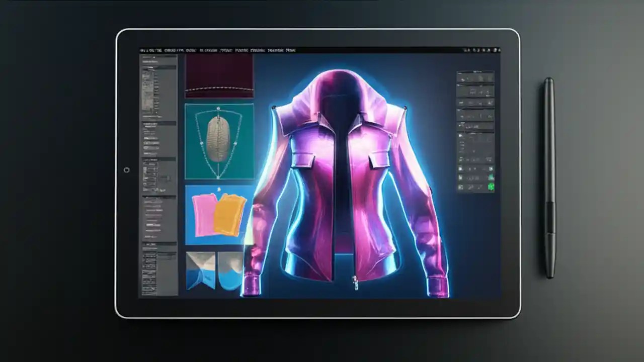Click the maroon fabric texture preview icon

tap(220, 75)
